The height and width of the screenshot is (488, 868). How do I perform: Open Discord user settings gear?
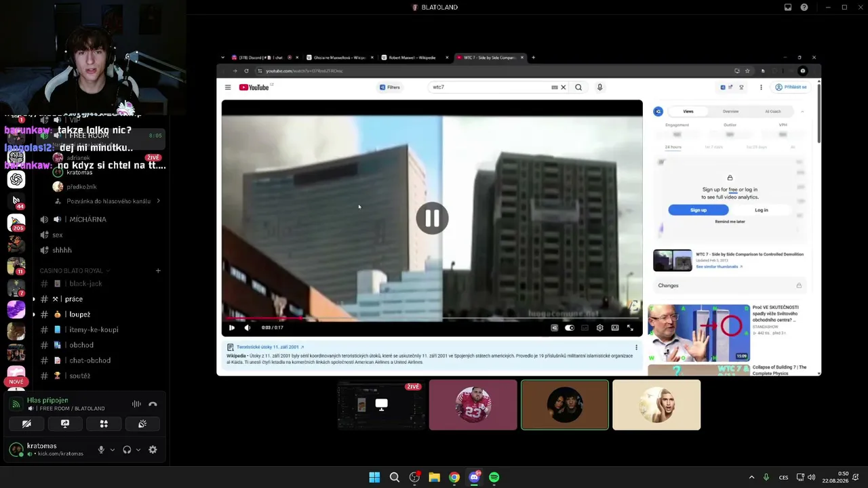153,449
